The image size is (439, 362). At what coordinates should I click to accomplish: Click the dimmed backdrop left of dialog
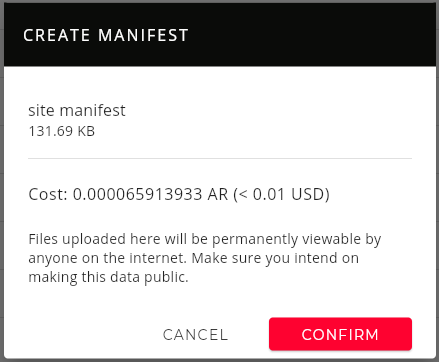(2, 181)
